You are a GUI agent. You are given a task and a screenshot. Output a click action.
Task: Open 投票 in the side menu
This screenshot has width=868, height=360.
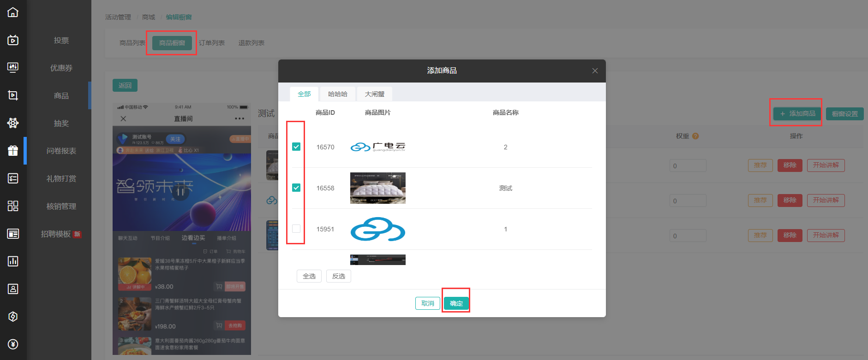point(61,41)
